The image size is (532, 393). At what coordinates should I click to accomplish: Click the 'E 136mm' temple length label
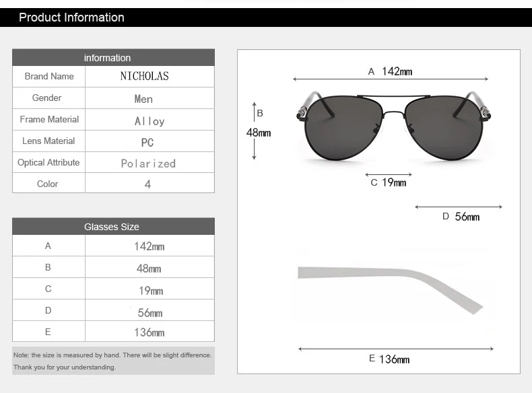click(389, 359)
